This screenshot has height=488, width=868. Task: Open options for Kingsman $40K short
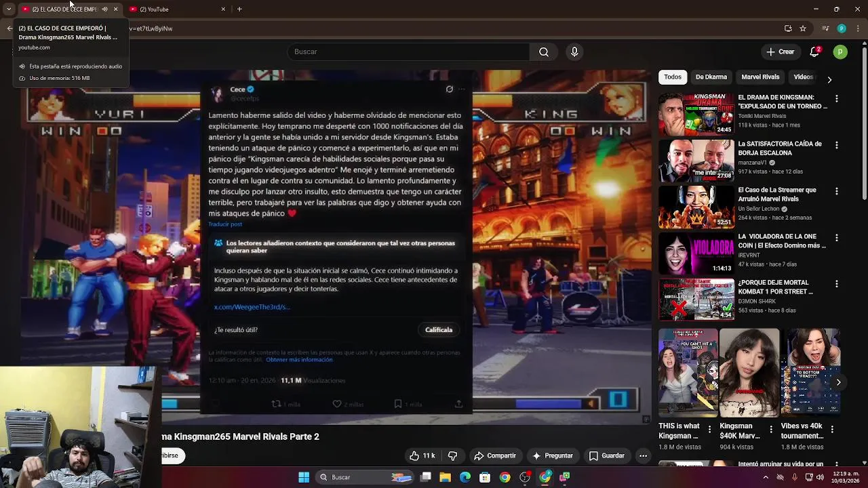[x=771, y=429]
